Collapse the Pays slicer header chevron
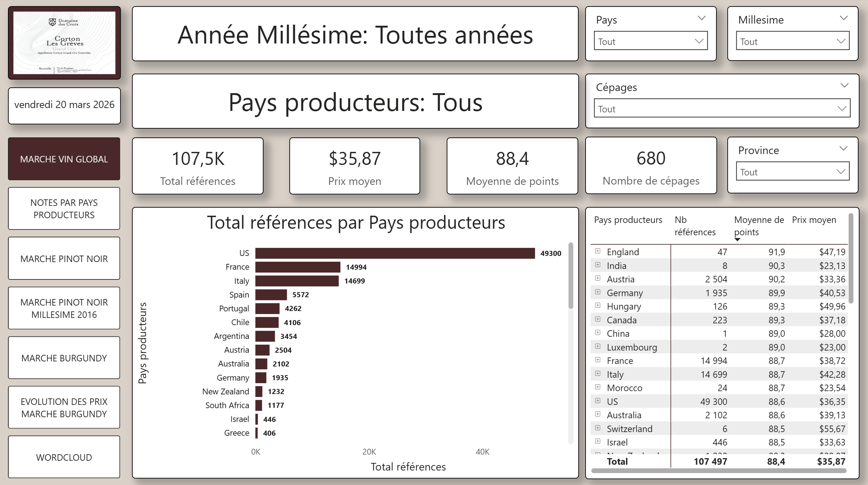 (702, 18)
